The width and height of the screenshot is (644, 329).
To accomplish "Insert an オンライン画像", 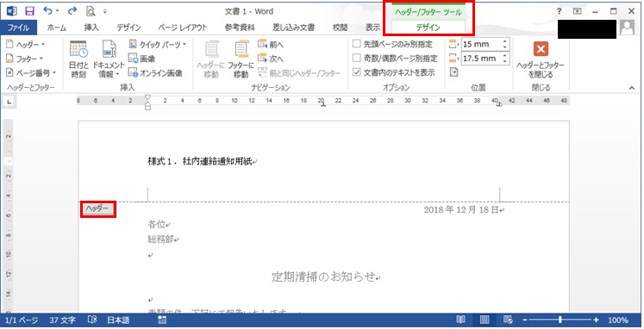I will click(155, 72).
